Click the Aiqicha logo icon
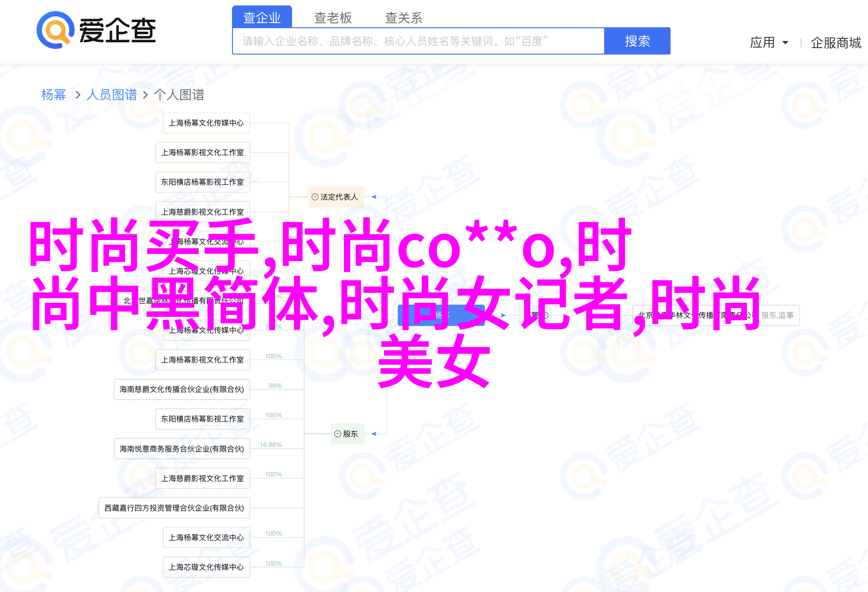Screen dimensions: 868x592 click(56, 30)
